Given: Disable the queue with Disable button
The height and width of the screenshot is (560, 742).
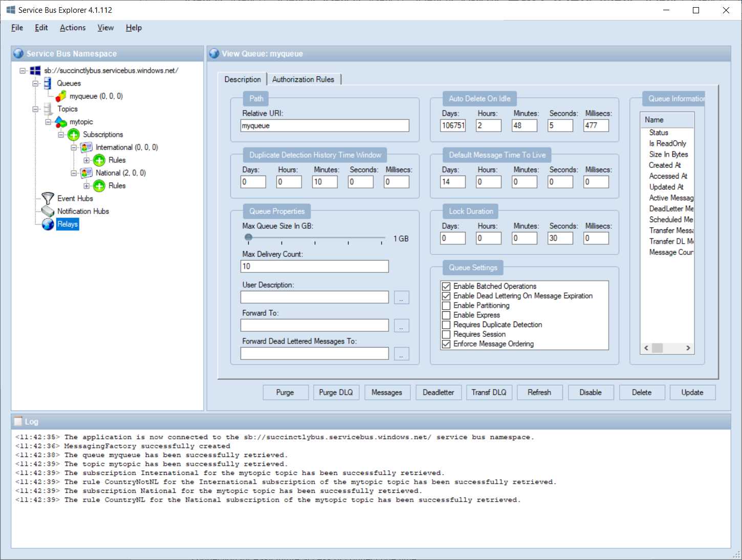Looking at the screenshot, I should click(x=591, y=393).
